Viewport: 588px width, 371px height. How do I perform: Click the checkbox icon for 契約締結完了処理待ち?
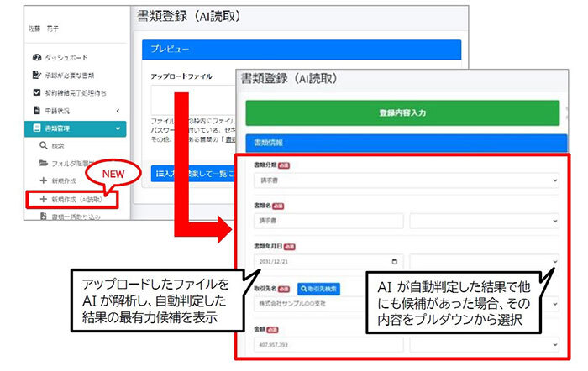tap(36, 92)
